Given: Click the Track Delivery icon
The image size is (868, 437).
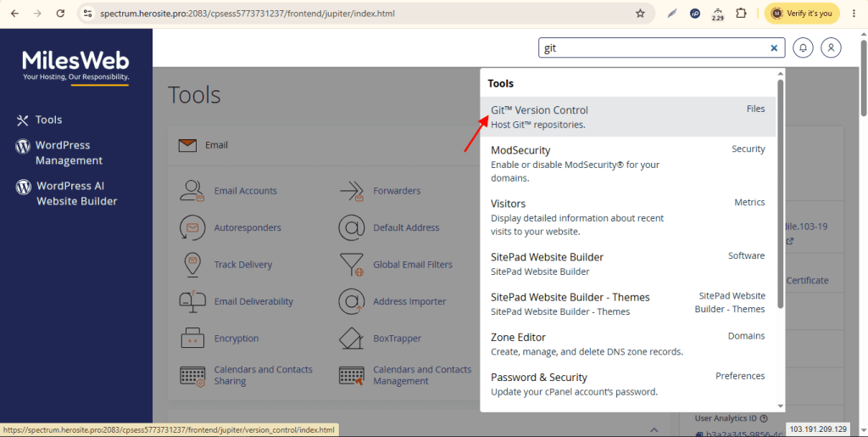Looking at the screenshot, I should (x=192, y=265).
